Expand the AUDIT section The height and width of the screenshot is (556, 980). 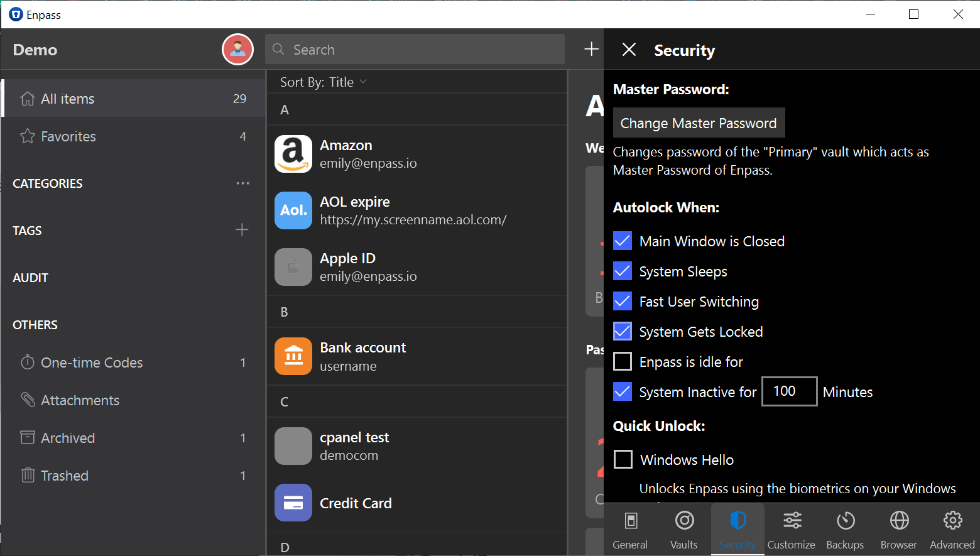tap(30, 278)
